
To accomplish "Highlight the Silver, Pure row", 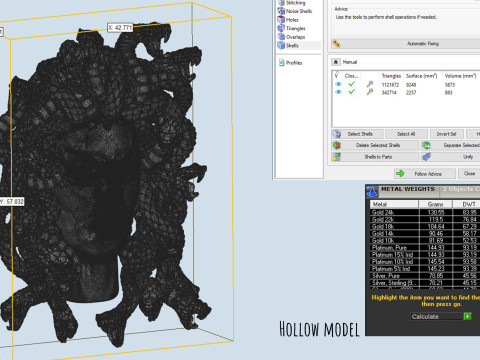I will tap(425, 276).
